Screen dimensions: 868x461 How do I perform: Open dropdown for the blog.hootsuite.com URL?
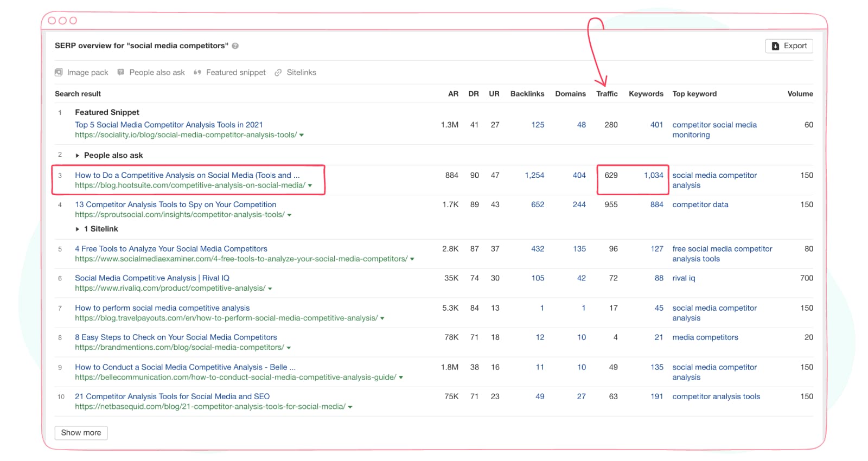coord(310,185)
